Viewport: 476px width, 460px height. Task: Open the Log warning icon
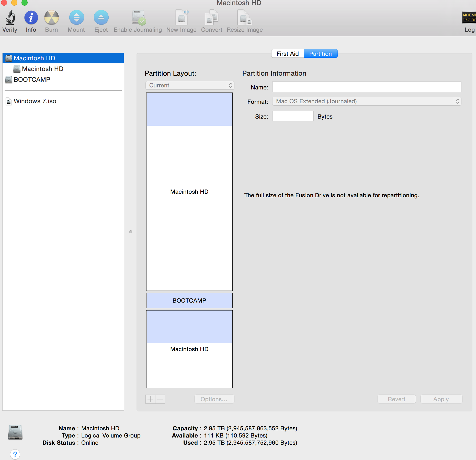coord(469,18)
